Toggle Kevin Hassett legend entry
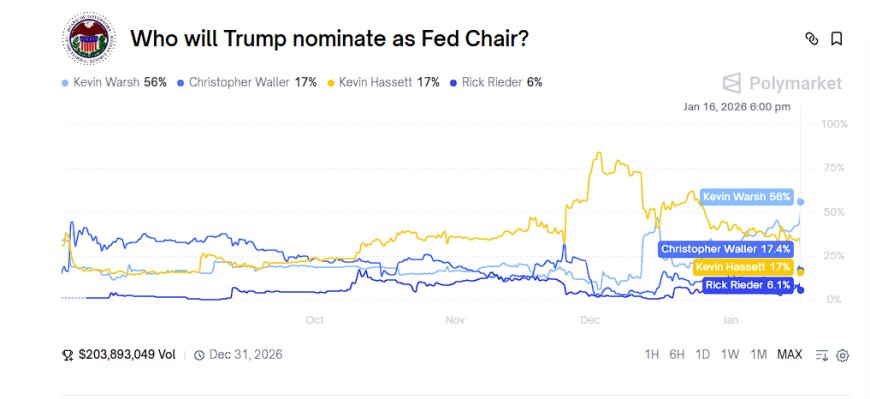Viewport: 870px width, 399px height. (x=383, y=83)
